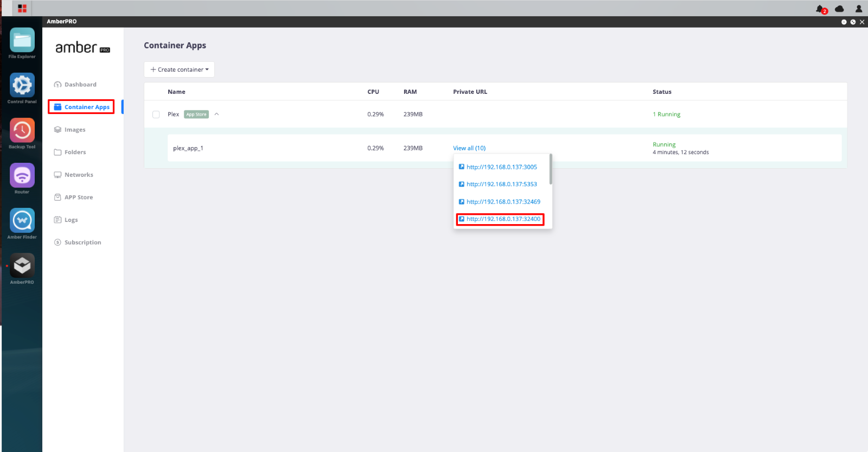Open File Explorer from the dock
This screenshot has height=452, width=868.
coord(22,40)
